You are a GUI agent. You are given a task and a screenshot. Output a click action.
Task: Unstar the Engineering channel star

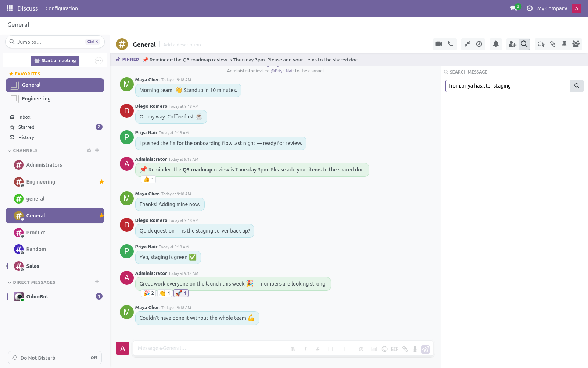(x=102, y=182)
